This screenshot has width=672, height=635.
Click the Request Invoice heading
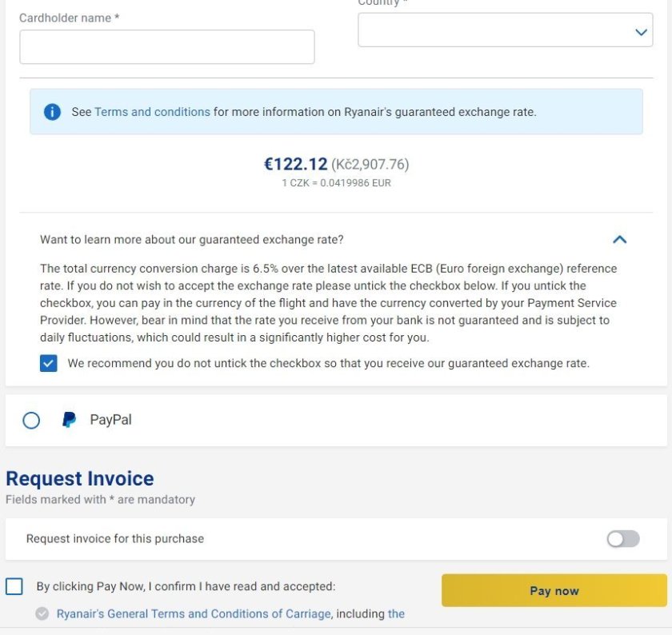coord(80,478)
